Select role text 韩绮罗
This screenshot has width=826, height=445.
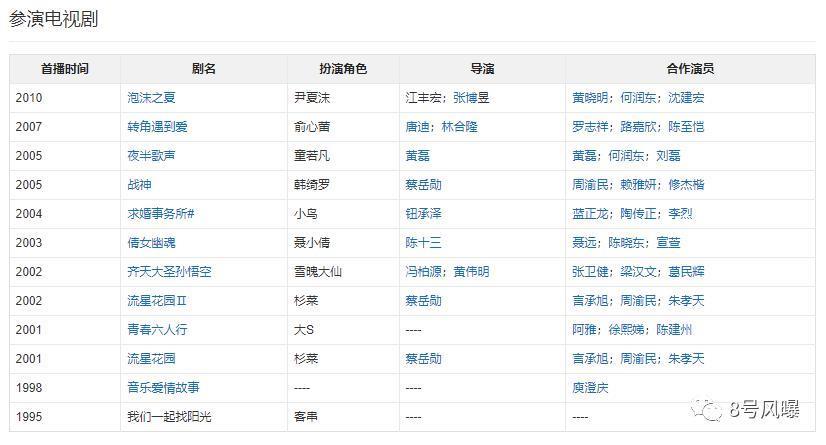tap(312, 184)
